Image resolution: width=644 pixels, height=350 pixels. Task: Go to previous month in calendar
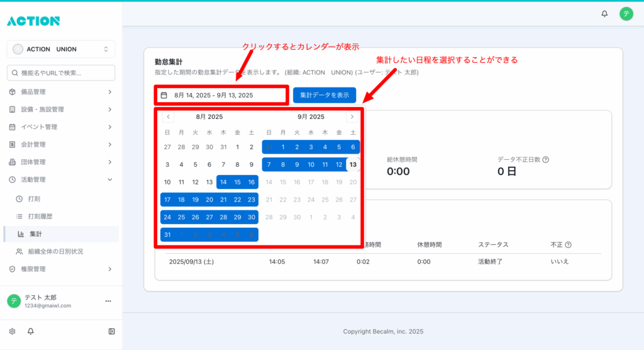tap(168, 116)
